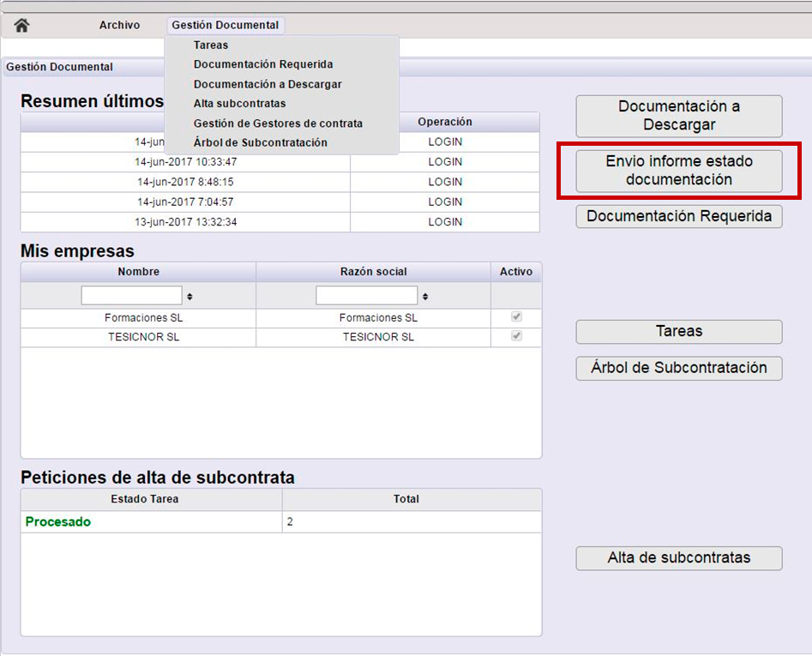Click the Home icon in the menu bar
This screenshot has width=812, height=656.
pyautogui.click(x=22, y=26)
